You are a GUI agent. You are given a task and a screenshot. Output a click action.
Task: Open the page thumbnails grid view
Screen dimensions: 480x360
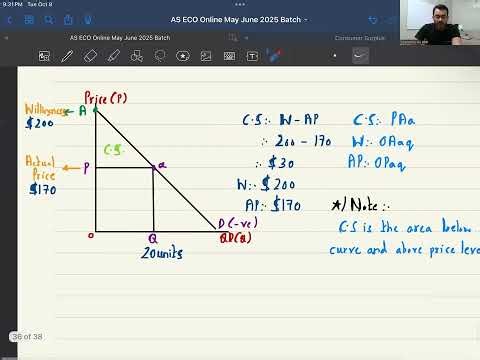click(29, 20)
